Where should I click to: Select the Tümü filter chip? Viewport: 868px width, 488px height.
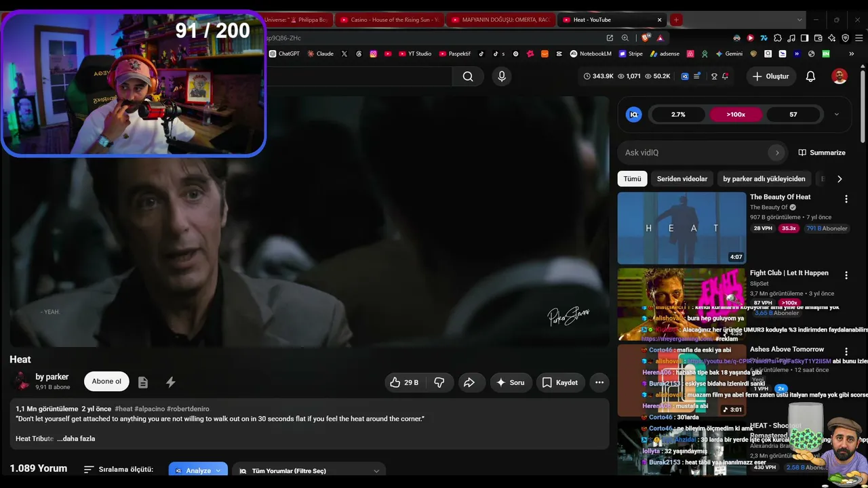(632, 179)
